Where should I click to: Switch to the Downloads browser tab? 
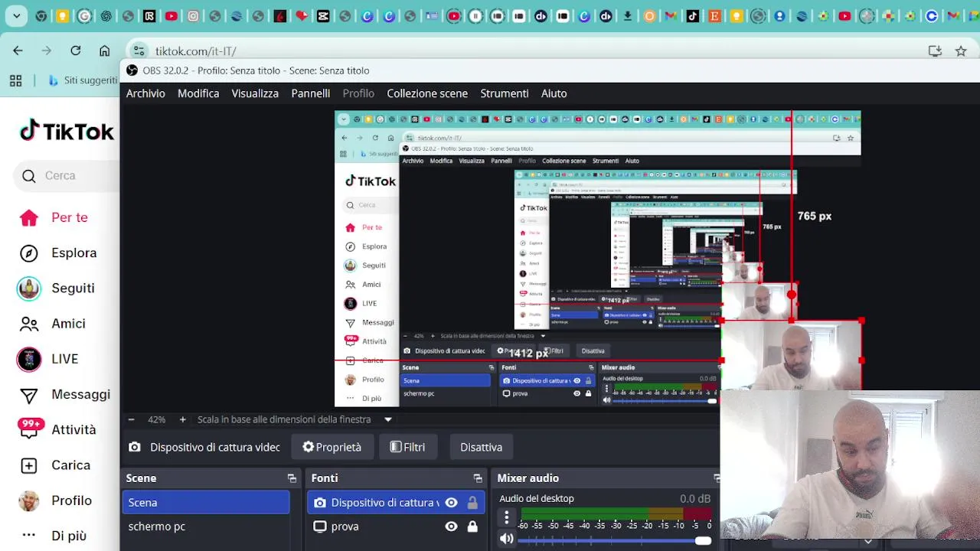point(628,16)
